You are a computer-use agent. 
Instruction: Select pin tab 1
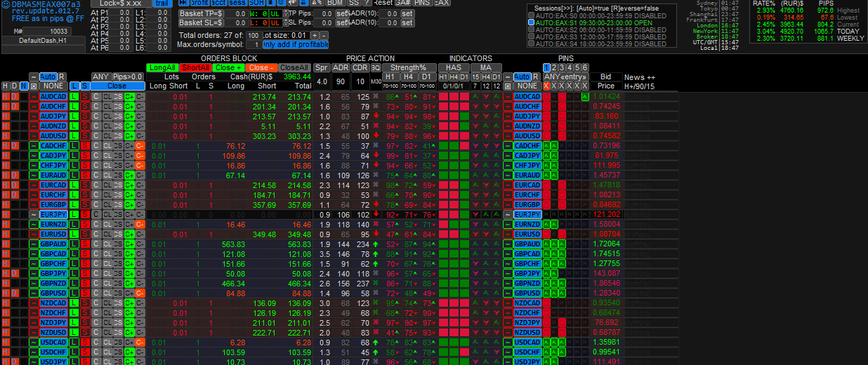click(x=547, y=67)
